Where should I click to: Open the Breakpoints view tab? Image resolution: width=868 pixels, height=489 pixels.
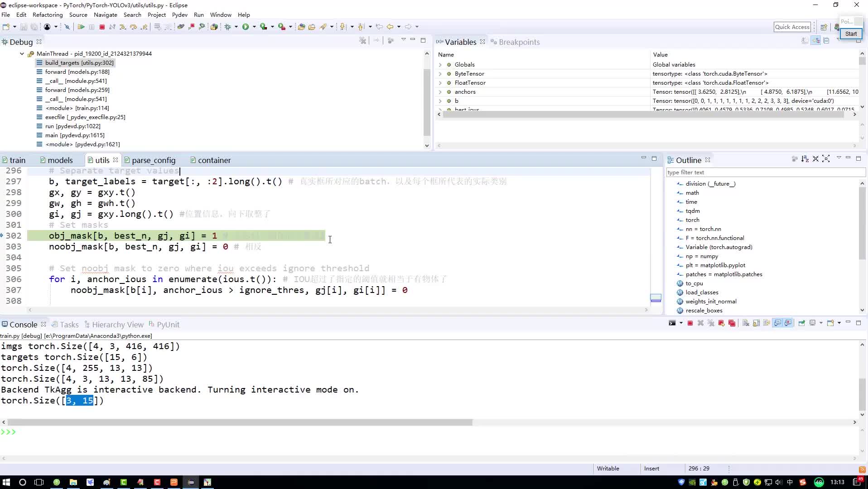[x=515, y=42]
